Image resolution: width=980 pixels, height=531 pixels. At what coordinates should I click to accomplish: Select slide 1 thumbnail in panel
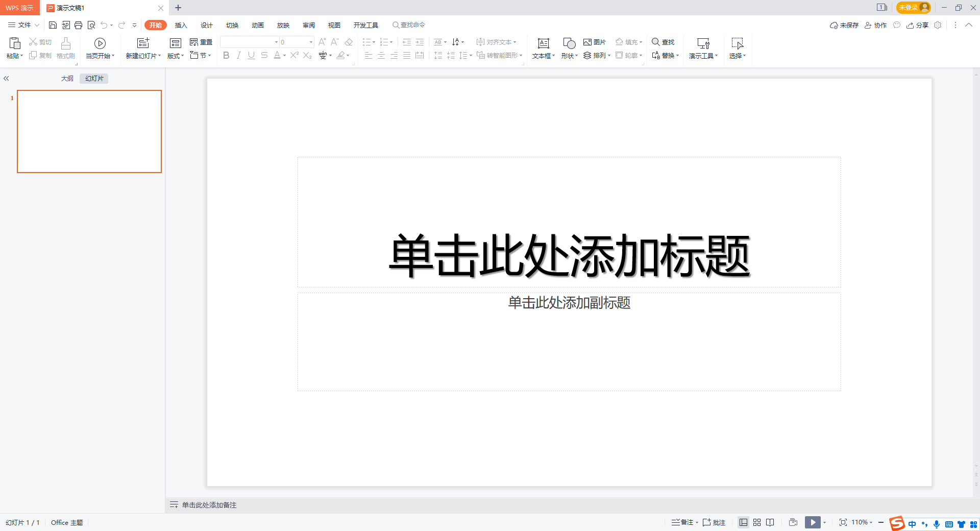point(89,131)
